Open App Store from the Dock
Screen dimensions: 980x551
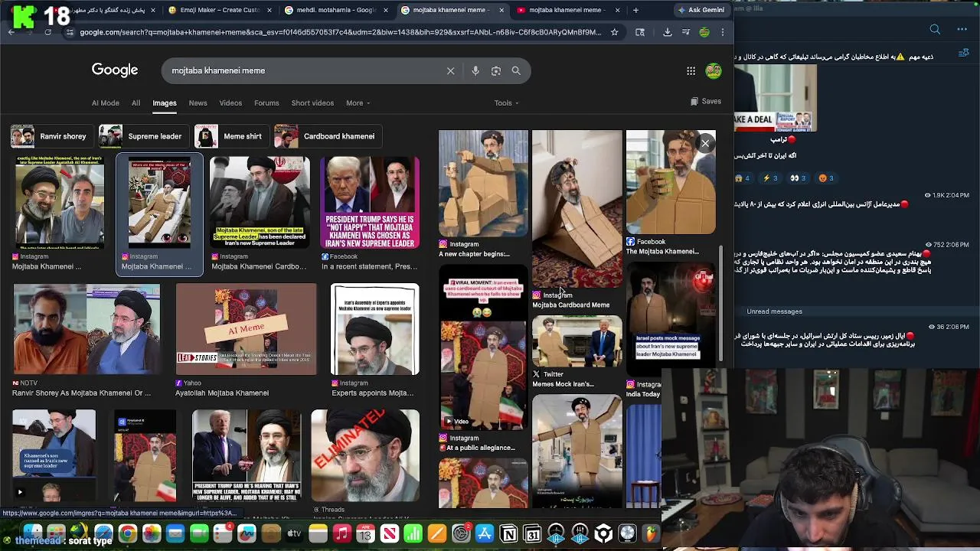[x=485, y=533]
